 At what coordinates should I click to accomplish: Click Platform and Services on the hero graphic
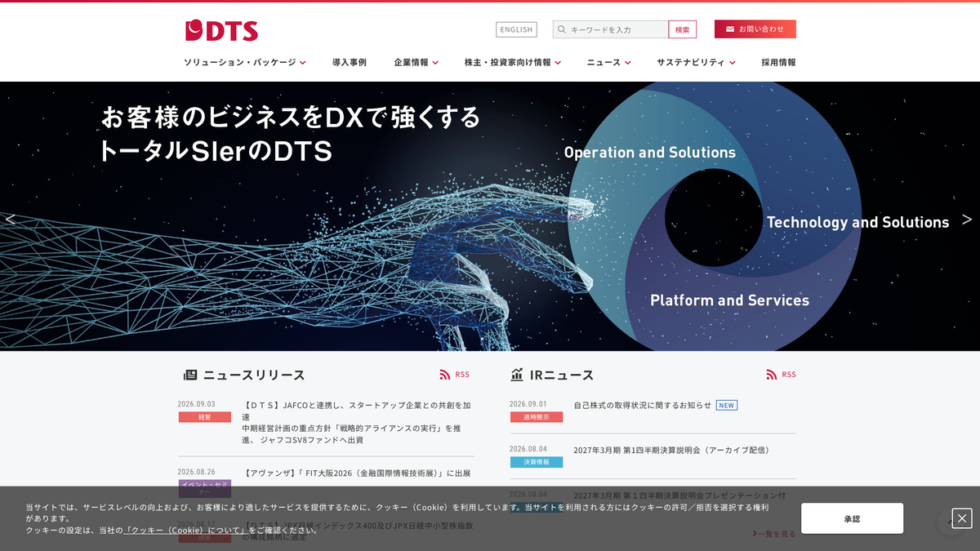[729, 300]
